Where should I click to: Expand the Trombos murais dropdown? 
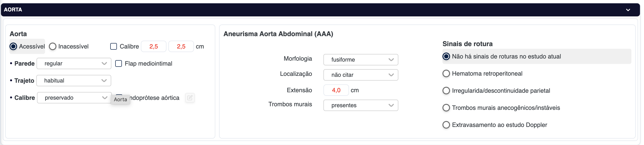tap(360, 106)
